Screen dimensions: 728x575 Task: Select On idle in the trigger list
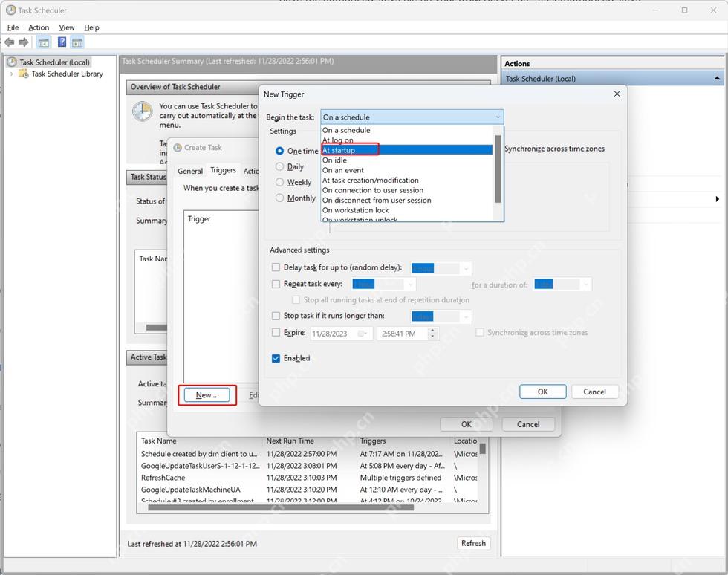[x=407, y=160]
